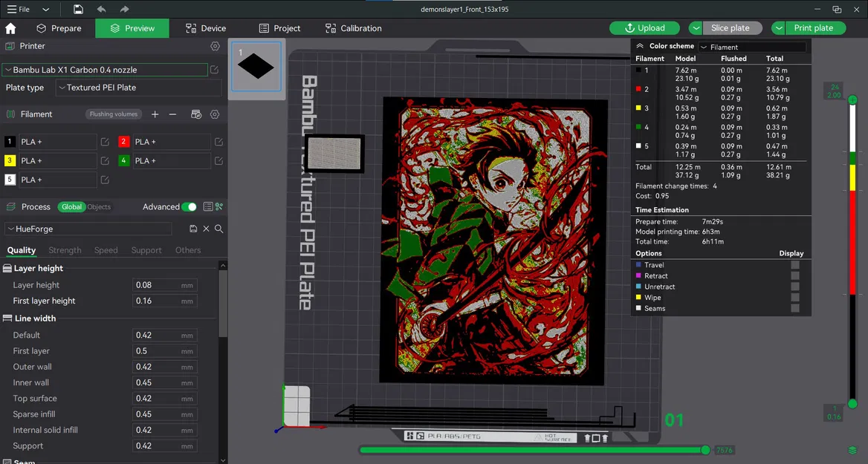Viewport: 868px width, 464px height.
Task: Remove a filament with minus icon
Action: point(172,114)
